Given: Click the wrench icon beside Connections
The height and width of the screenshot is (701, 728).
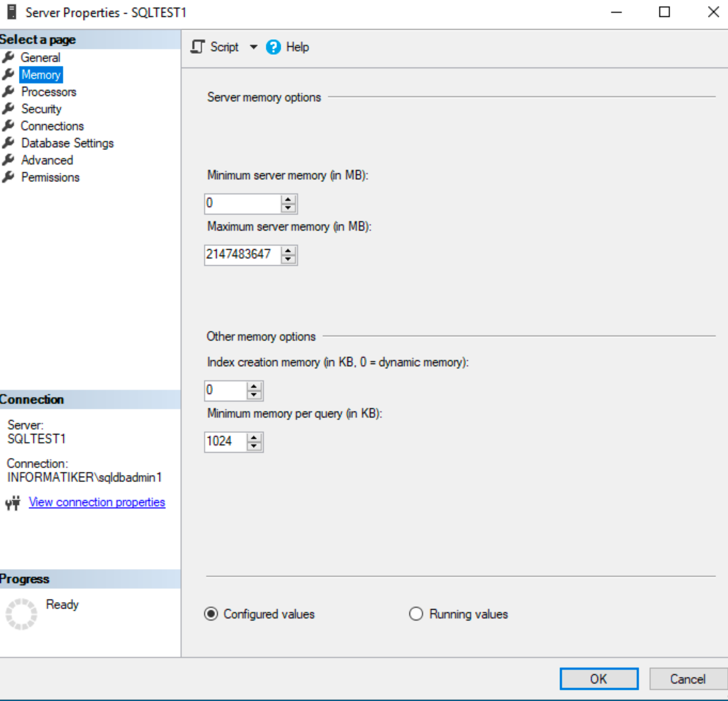Looking at the screenshot, I should pos(8,126).
